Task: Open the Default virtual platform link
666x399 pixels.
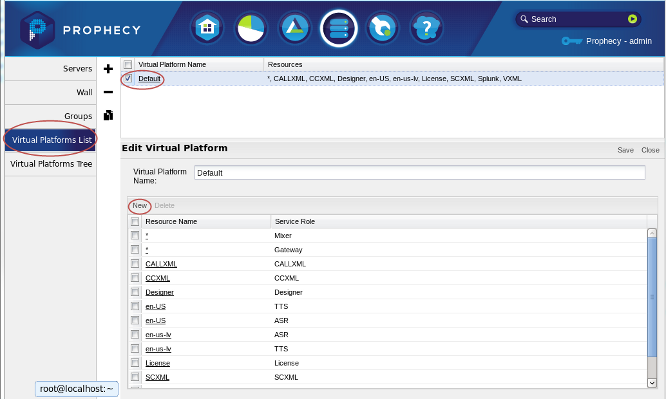Action: (149, 79)
